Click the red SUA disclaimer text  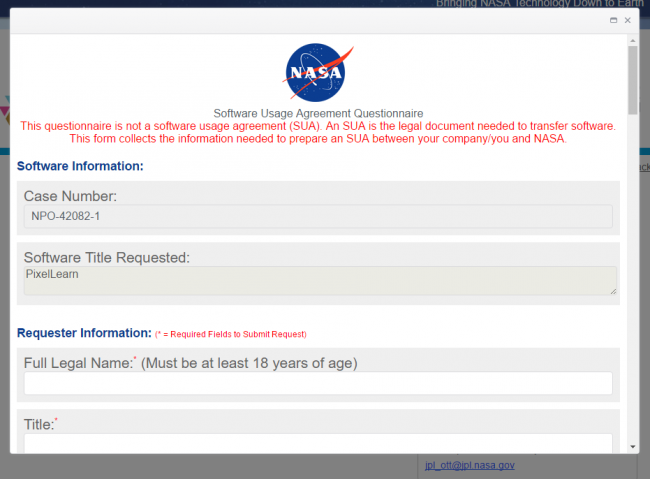point(318,132)
